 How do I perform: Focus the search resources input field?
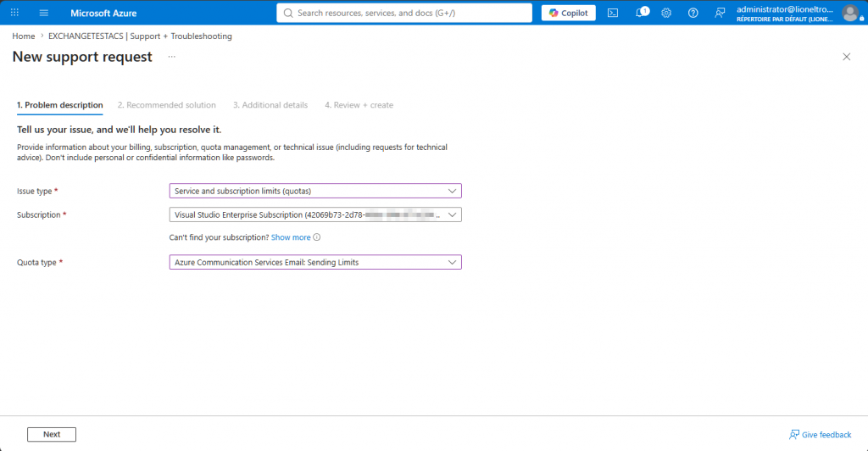404,13
